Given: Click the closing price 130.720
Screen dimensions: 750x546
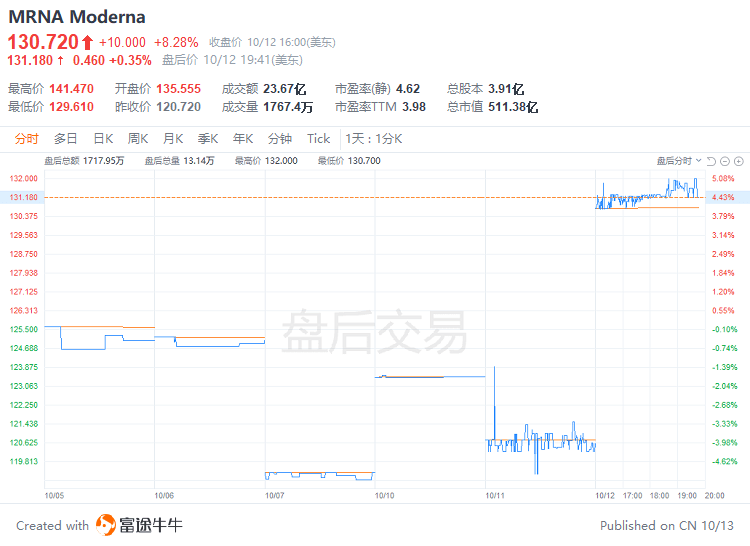Looking at the screenshot, I should click(43, 42).
